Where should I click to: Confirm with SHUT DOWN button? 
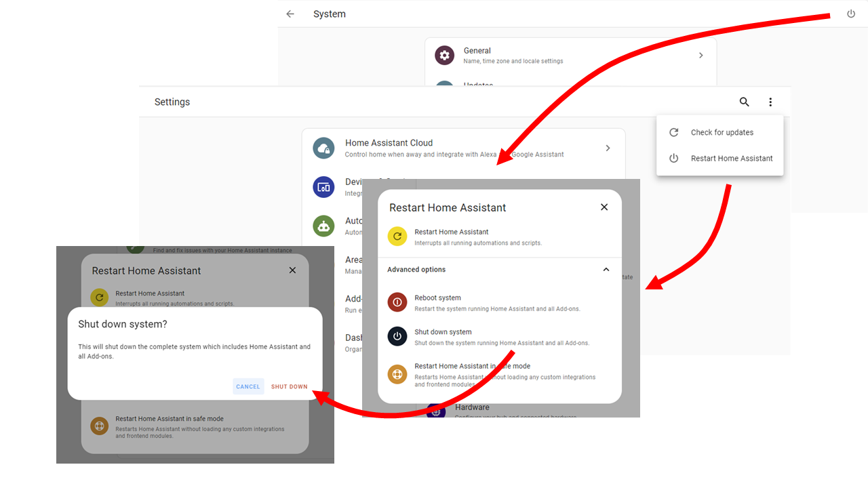(290, 386)
